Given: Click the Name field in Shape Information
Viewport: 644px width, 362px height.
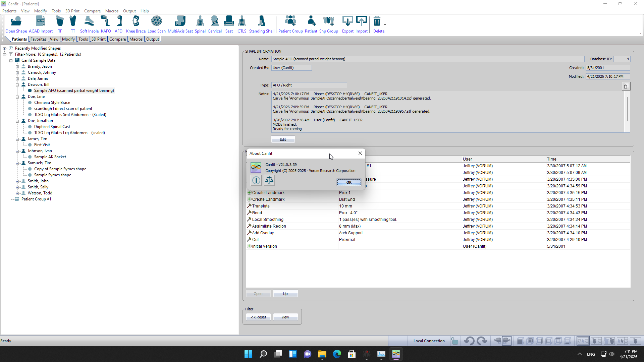Looking at the screenshot, I should click(x=428, y=59).
